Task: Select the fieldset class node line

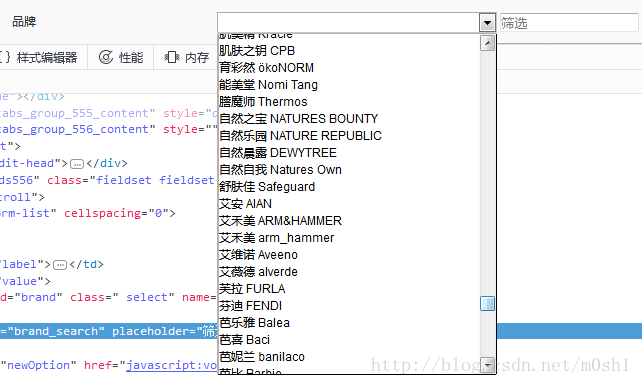Action: pyautogui.click(x=109, y=180)
